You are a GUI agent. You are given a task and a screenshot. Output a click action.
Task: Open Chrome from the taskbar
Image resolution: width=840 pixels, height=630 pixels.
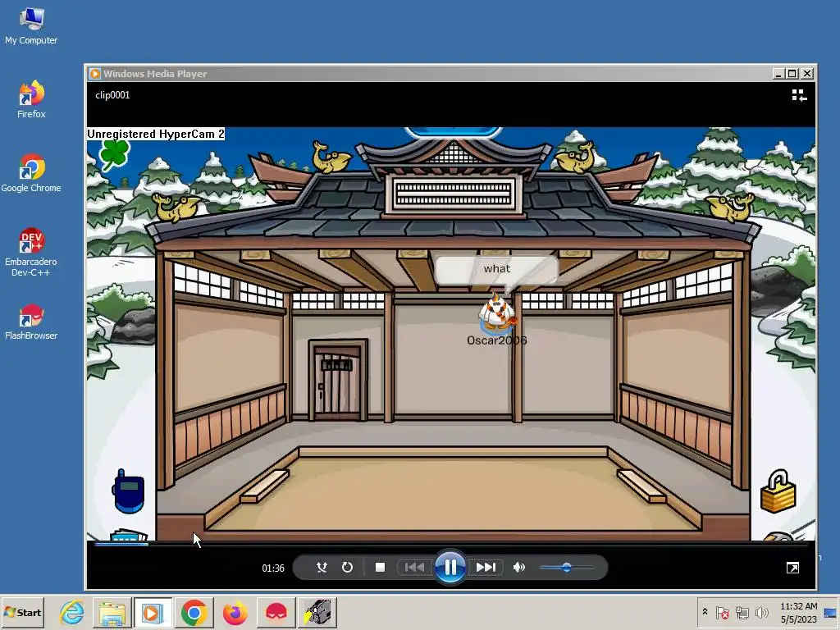click(x=194, y=612)
